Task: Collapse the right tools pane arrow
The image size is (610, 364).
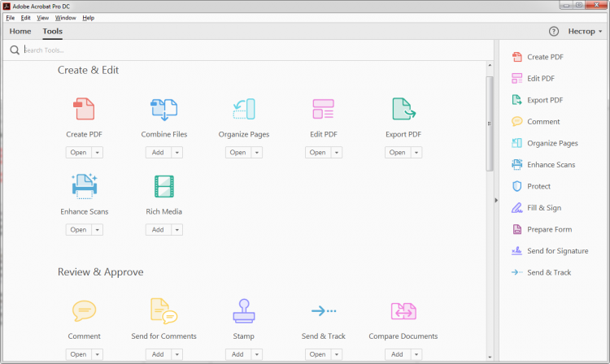Action: 496,201
